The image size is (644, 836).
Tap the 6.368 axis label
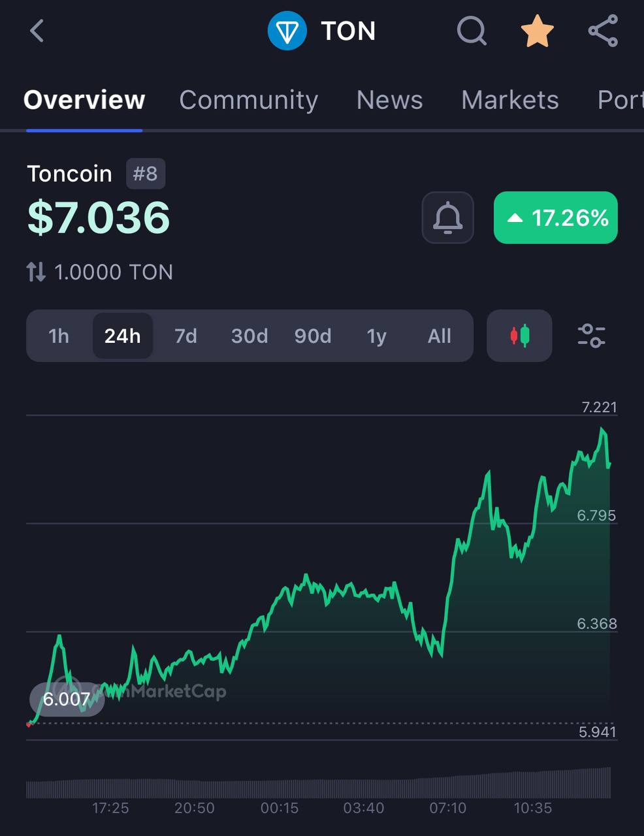[x=597, y=624]
